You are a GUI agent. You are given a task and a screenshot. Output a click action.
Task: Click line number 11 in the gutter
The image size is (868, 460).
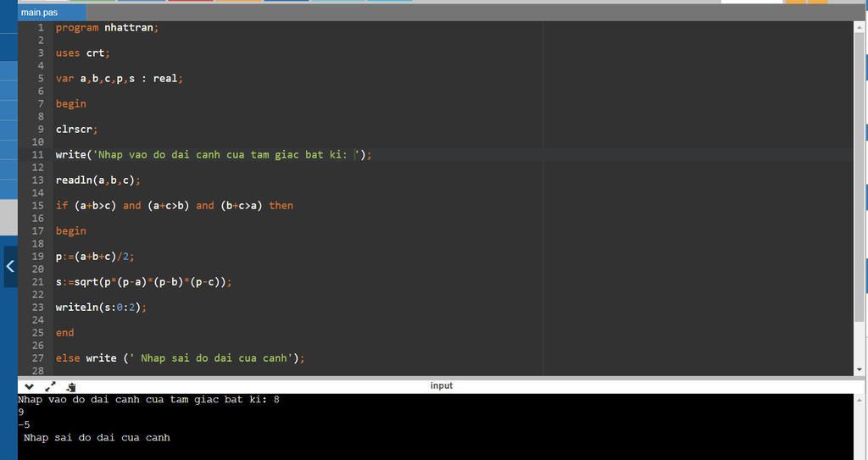(x=37, y=155)
